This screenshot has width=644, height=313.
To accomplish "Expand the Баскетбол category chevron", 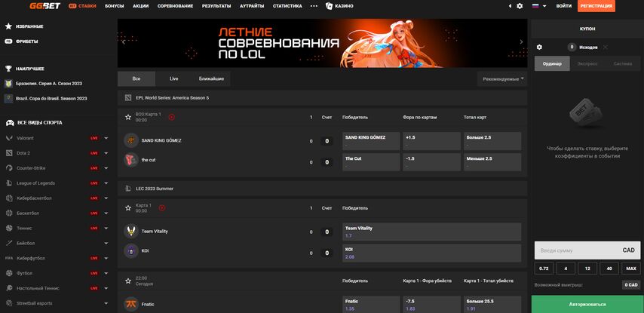I will coord(106,213).
